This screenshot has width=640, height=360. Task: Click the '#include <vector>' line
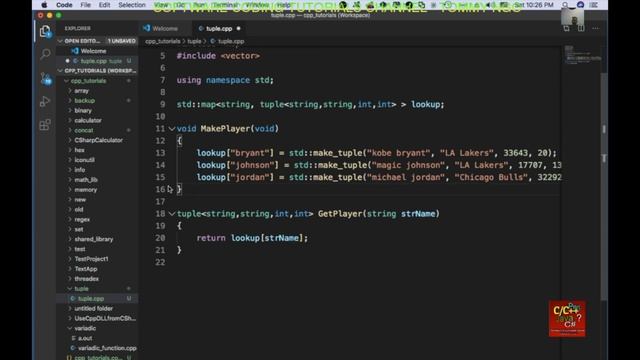(x=218, y=56)
